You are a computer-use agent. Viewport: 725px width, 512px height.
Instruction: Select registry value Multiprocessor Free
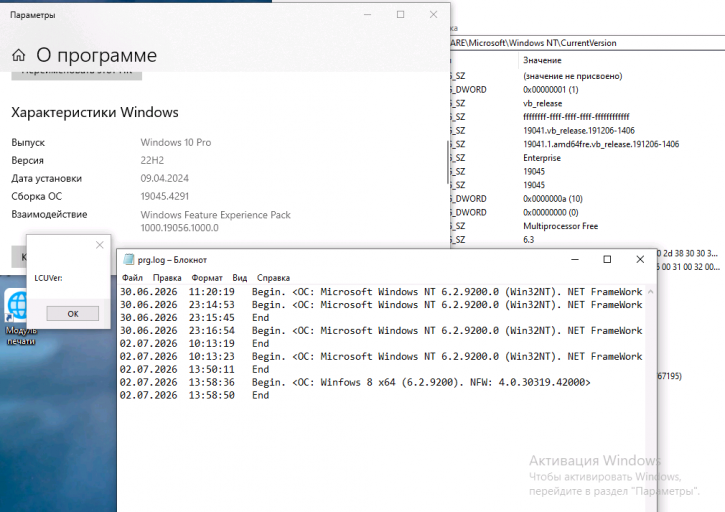click(x=560, y=226)
